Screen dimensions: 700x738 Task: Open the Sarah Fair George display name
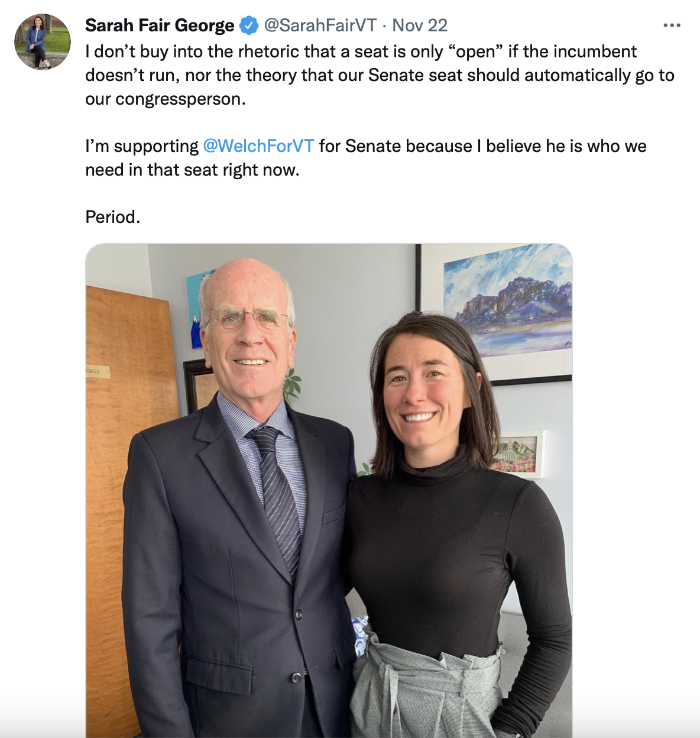(160, 25)
